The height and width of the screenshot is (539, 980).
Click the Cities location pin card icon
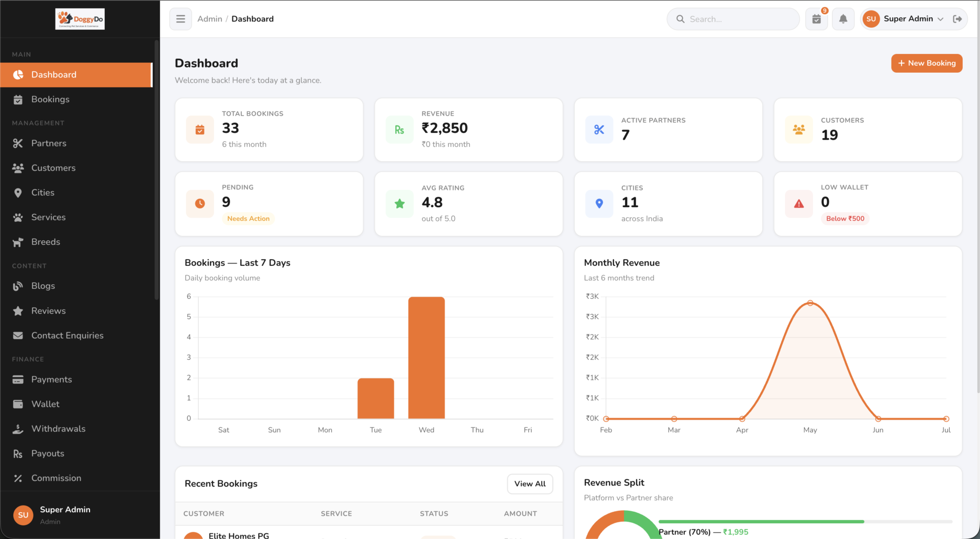[599, 204]
